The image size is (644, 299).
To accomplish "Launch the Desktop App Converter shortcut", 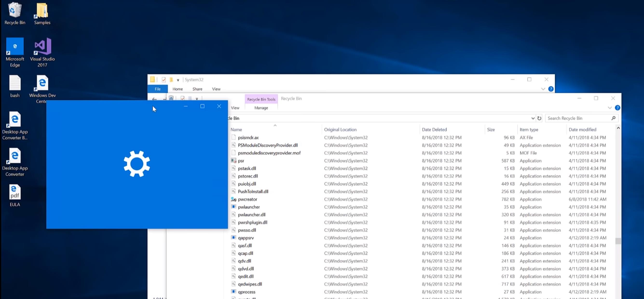I will tap(15, 156).
